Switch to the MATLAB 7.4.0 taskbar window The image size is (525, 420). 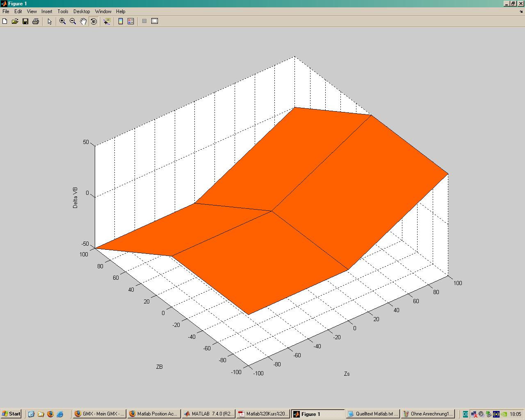(209, 414)
